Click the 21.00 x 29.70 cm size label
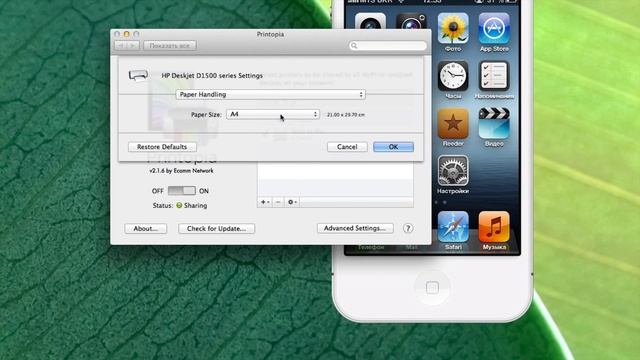Image resolution: width=640 pixels, height=360 pixels. pyautogui.click(x=346, y=115)
